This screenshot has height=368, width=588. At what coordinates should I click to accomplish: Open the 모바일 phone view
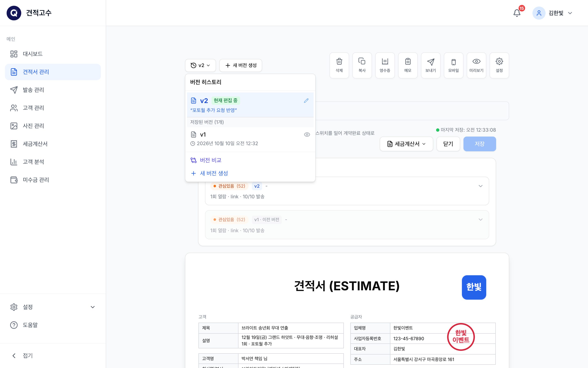point(453,65)
